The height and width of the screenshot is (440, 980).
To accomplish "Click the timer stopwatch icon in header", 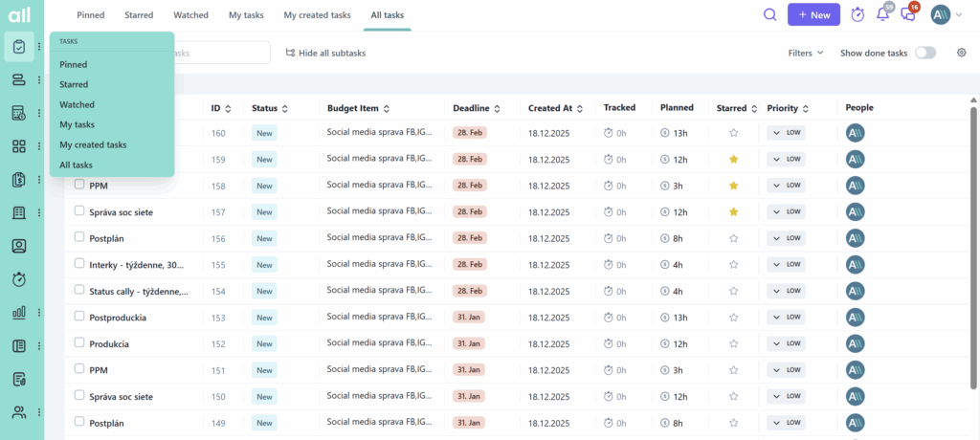I will click(857, 15).
